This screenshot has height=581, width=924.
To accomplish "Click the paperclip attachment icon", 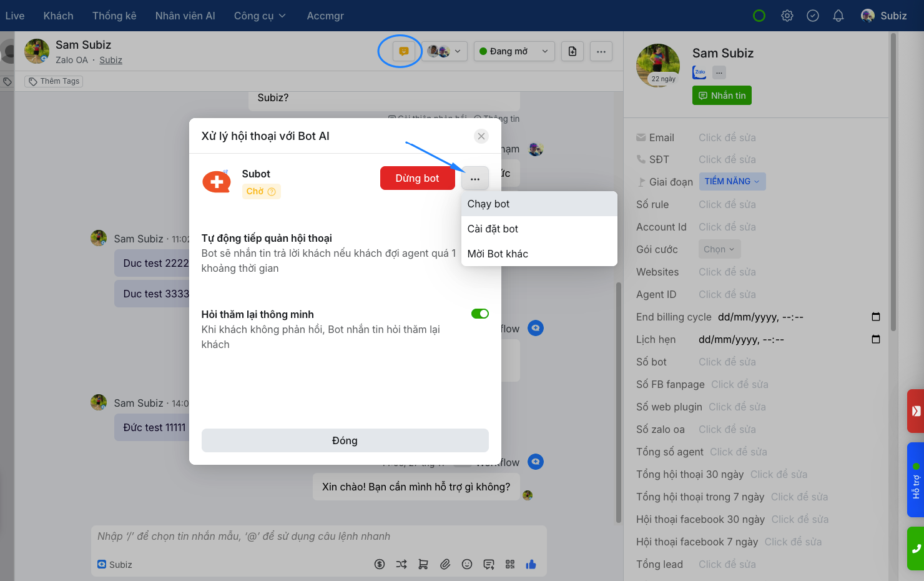I will (445, 564).
